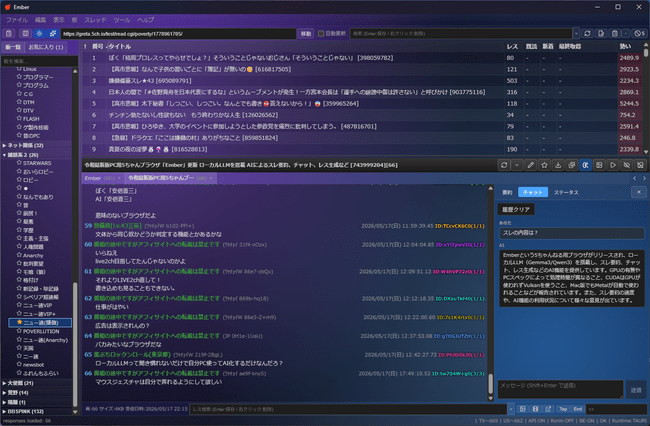This screenshot has width=650, height=426.
Task: Open dropdown arrow next to thread refresh
Action: point(517,165)
